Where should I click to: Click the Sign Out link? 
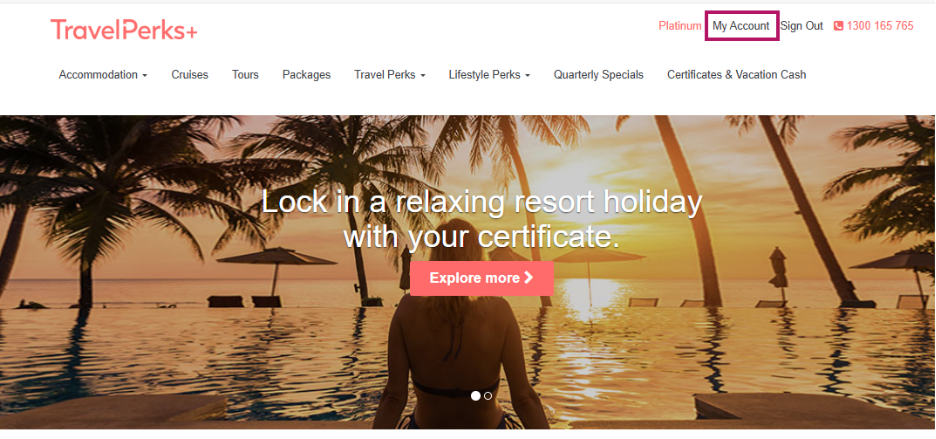(x=802, y=26)
